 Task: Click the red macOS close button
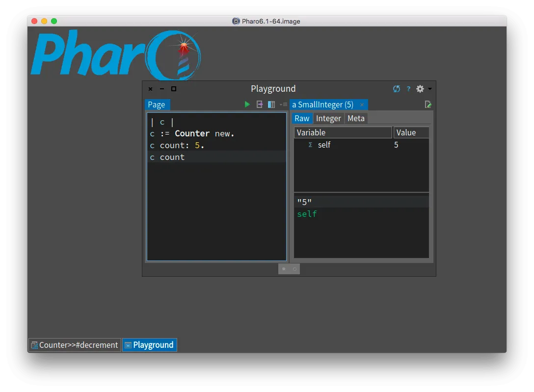click(x=34, y=21)
